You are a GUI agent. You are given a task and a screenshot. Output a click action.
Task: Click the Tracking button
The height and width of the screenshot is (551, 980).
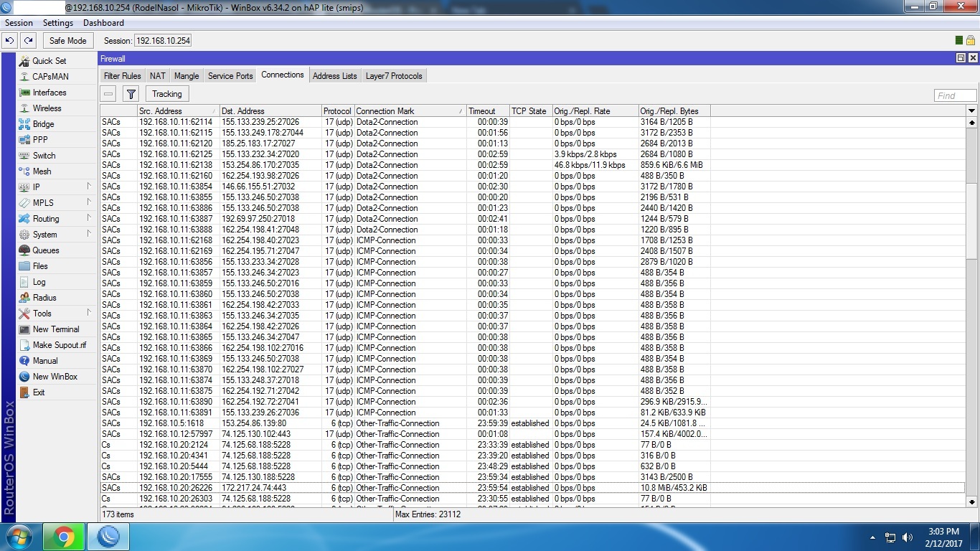[167, 94]
